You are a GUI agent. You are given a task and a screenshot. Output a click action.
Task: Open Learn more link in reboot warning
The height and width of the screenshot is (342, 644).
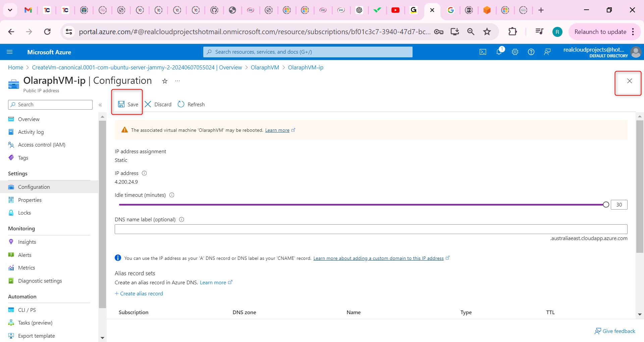click(277, 130)
